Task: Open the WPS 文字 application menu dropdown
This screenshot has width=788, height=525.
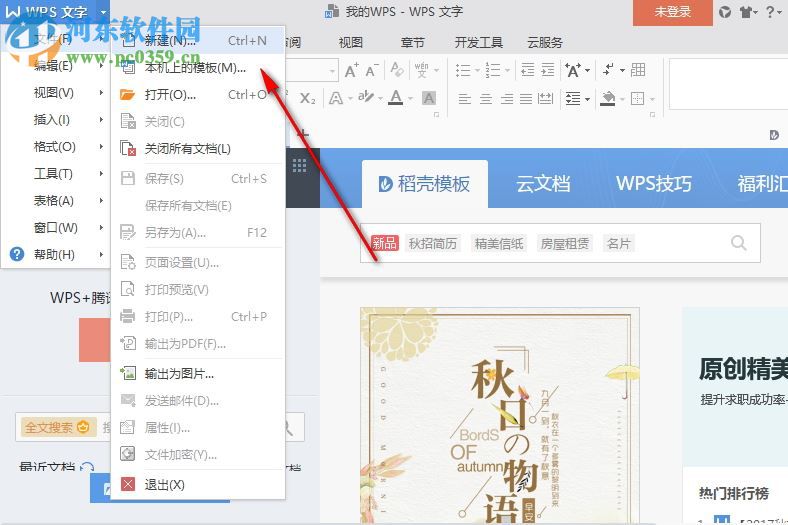Action: click(103, 11)
